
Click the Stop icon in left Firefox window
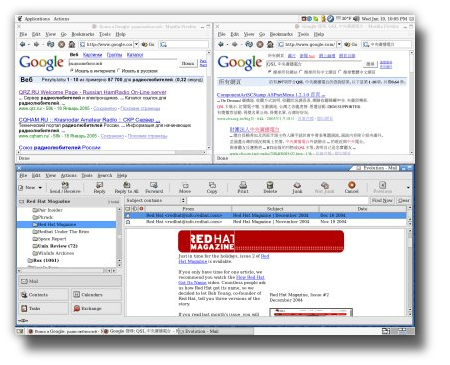pos(61,44)
